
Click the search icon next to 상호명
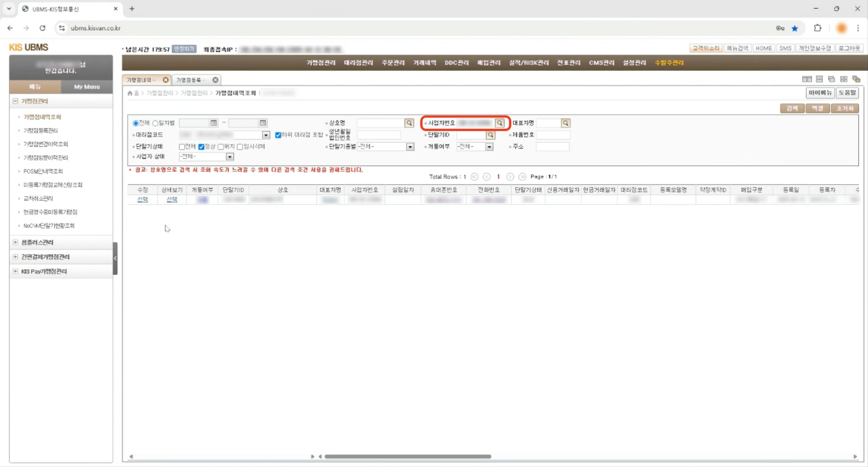pos(409,123)
